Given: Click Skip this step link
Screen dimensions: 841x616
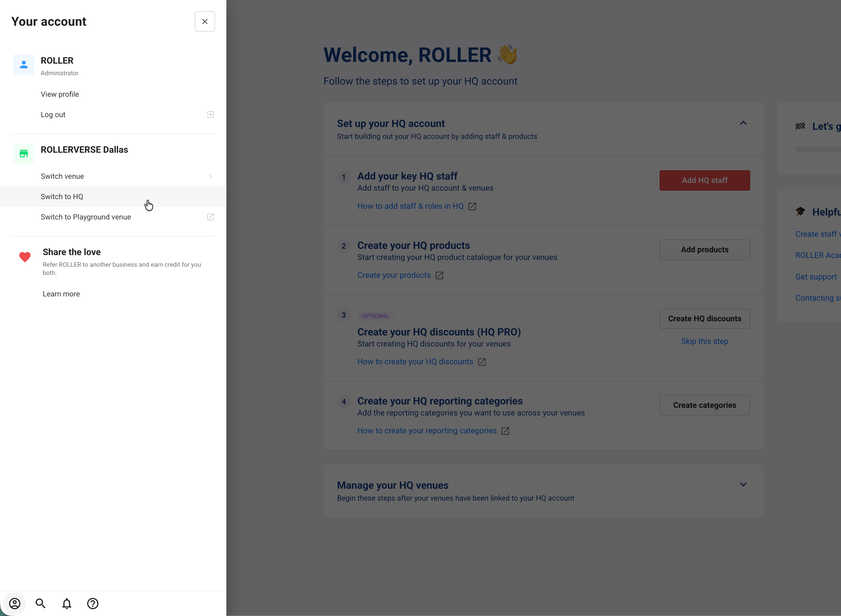Looking at the screenshot, I should [704, 342].
